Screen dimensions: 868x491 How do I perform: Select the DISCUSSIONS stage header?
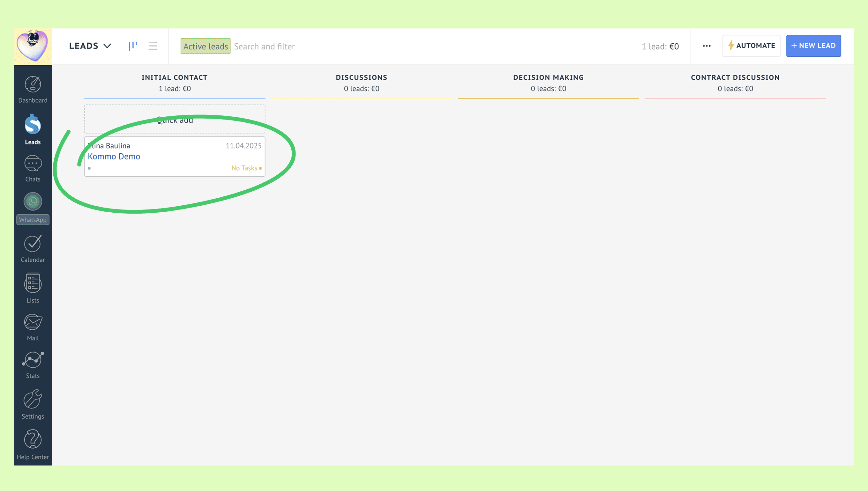362,77
